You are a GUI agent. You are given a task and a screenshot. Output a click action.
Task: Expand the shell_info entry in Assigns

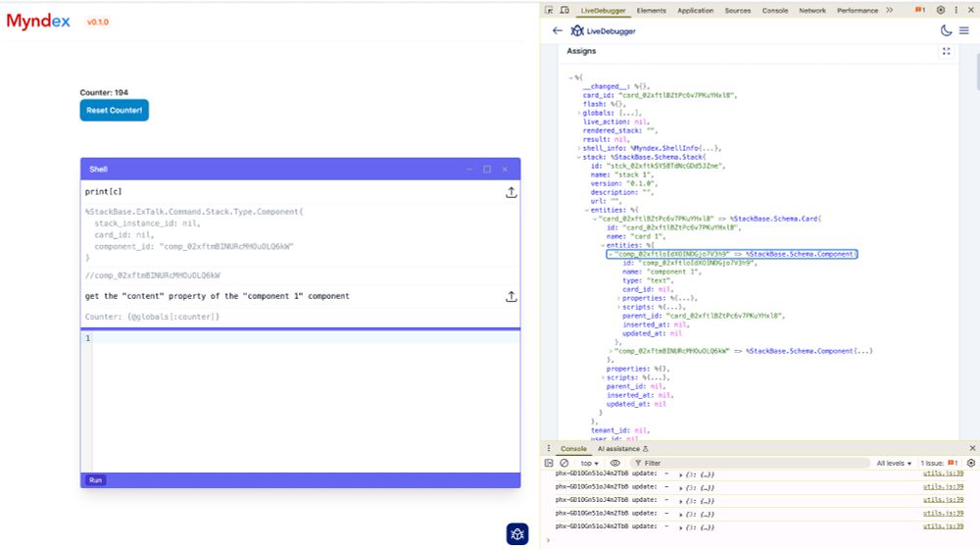579,148
